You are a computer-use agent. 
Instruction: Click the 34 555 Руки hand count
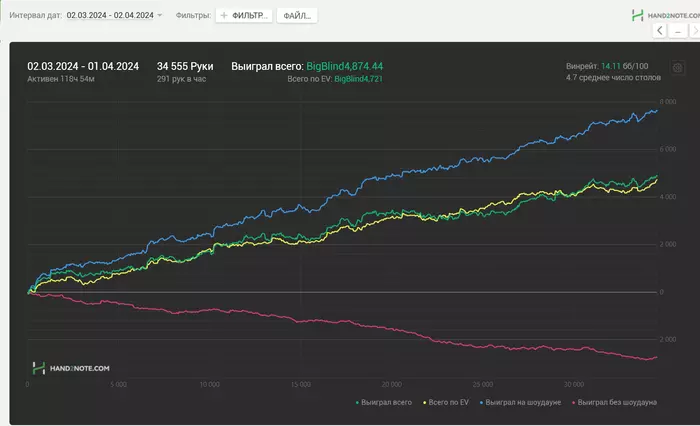[x=185, y=67]
